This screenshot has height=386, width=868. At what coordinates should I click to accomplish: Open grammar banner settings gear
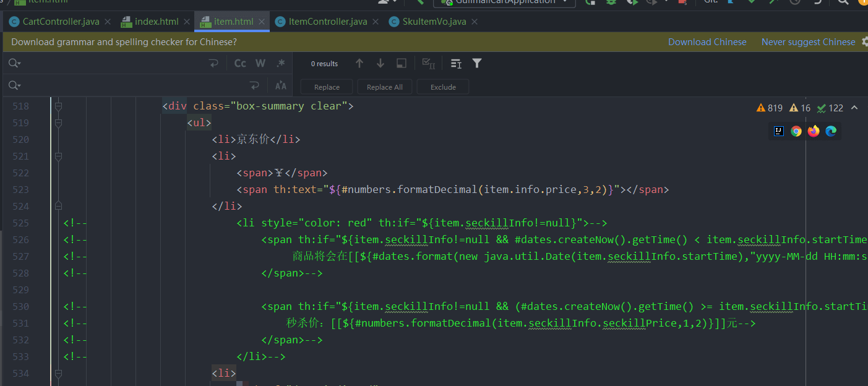tap(864, 42)
